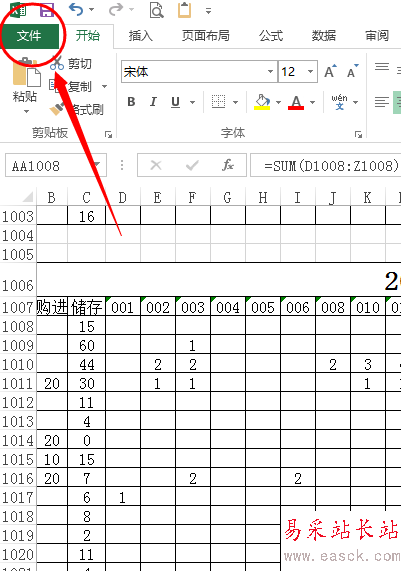Click 剪切 (Cut) scissors button
The image size is (401, 571).
71,63
